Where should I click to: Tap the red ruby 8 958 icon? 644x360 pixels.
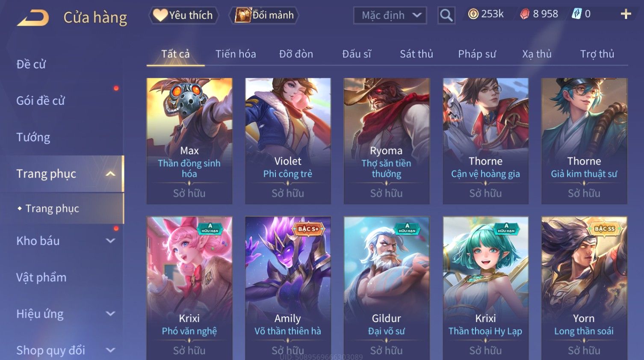525,14
